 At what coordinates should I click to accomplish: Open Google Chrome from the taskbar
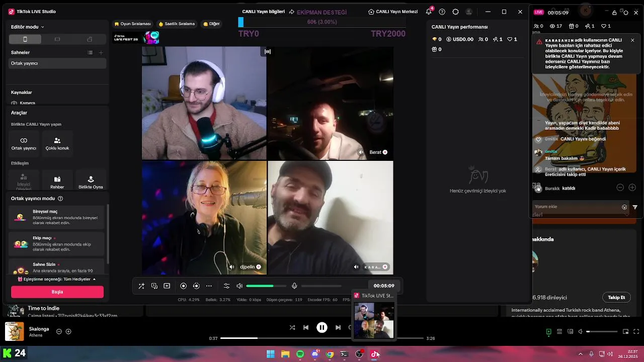coord(330,354)
